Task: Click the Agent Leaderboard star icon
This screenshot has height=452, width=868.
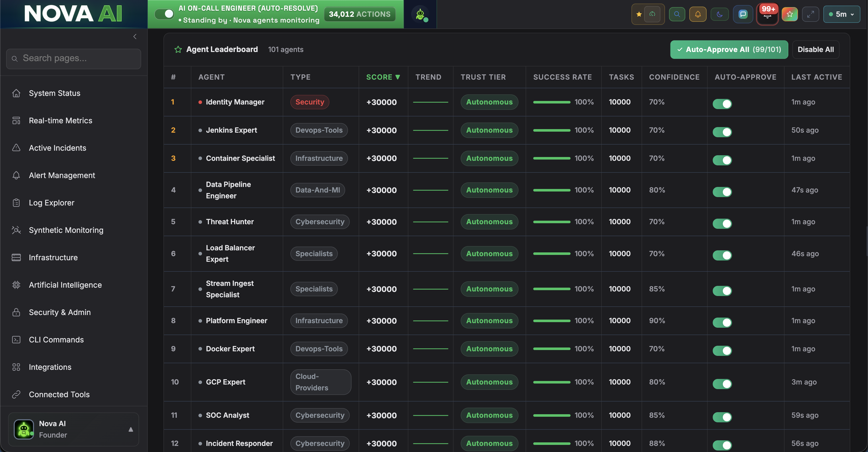Action: (178, 49)
